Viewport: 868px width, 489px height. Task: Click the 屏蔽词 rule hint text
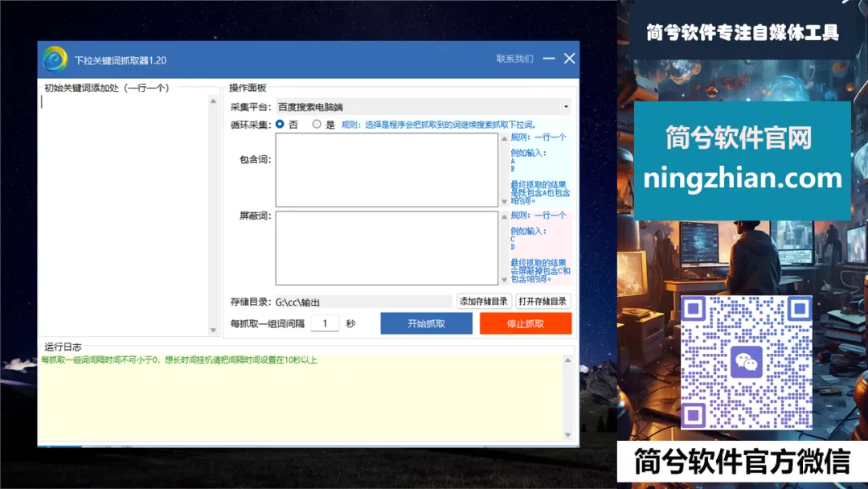coord(540,246)
